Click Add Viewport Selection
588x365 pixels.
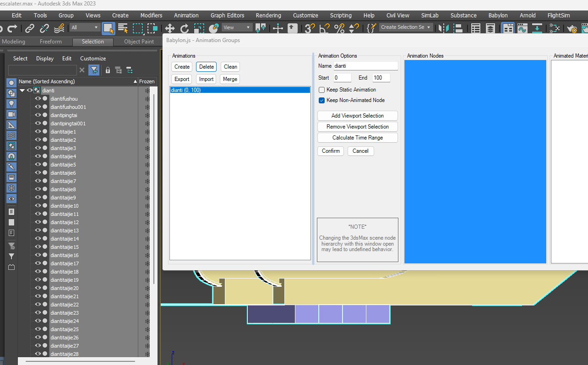358,116
